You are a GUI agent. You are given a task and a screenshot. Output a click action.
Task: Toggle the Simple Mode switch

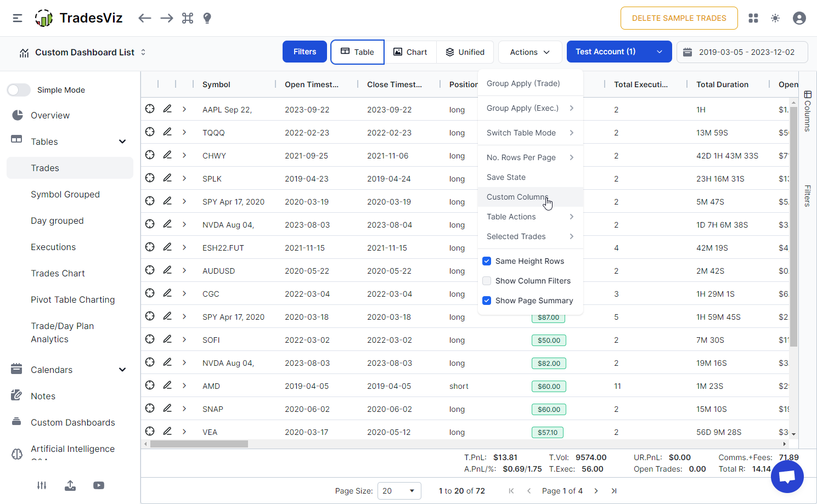[19, 90]
